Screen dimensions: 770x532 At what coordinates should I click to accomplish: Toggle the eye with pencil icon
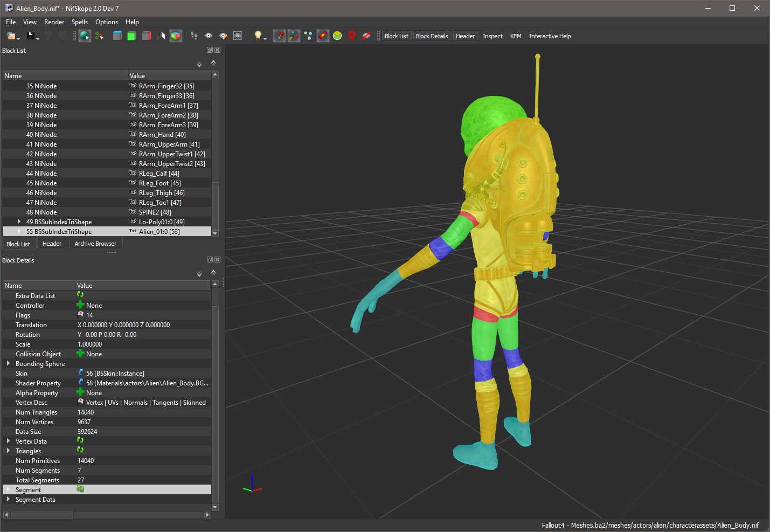click(x=223, y=36)
